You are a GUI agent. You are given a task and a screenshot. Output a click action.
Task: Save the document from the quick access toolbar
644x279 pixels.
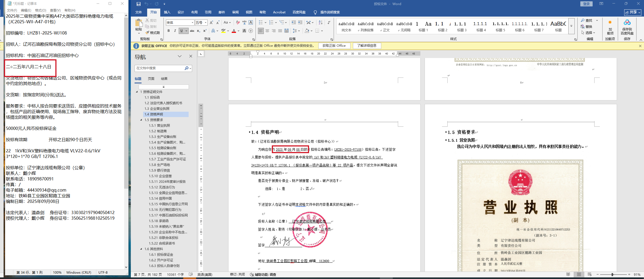click(138, 4)
